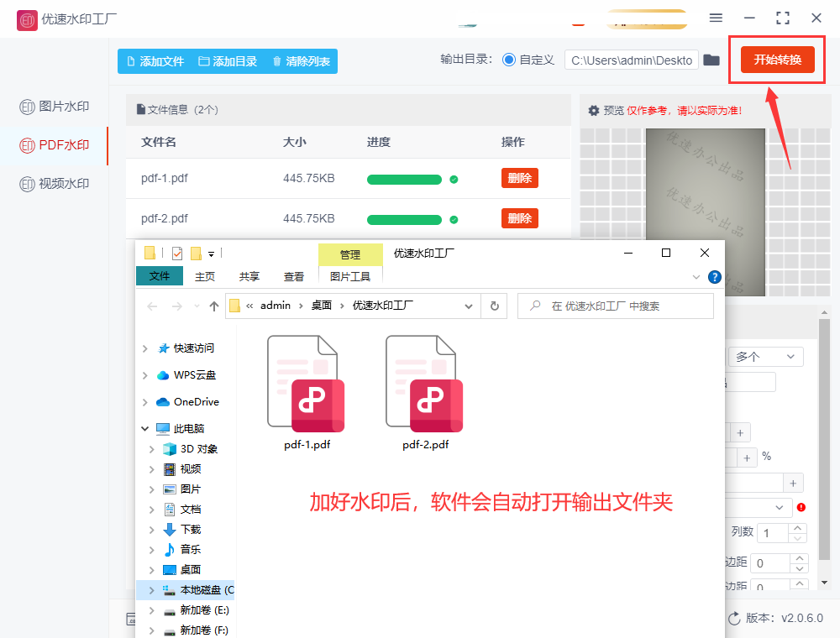
Task: Delete the pdf-2.pdf row with 删除
Action: click(520, 218)
